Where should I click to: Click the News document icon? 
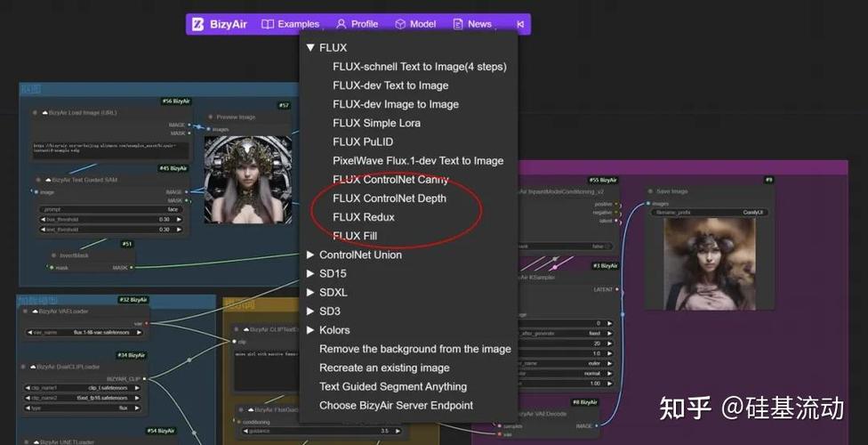click(x=458, y=24)
